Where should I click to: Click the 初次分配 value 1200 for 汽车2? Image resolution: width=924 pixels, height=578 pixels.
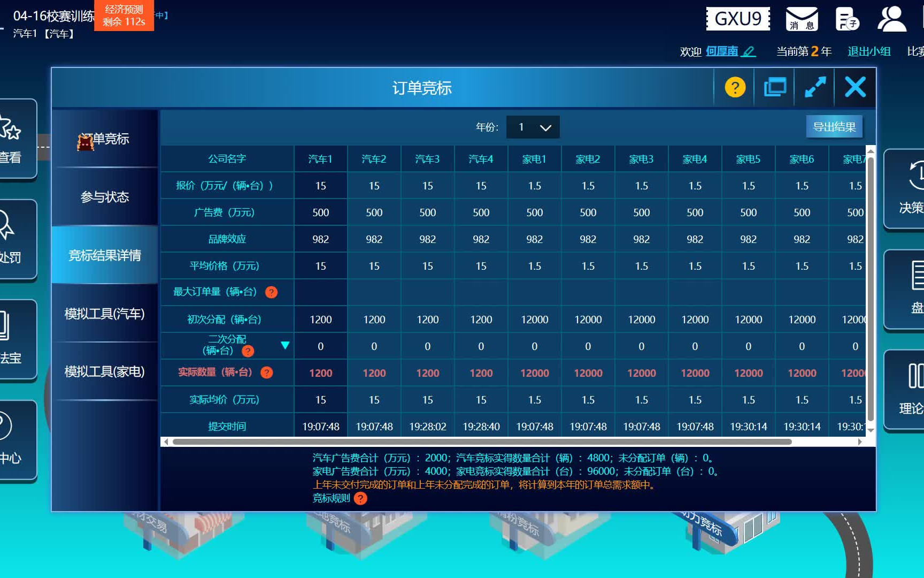pos(374,320)
